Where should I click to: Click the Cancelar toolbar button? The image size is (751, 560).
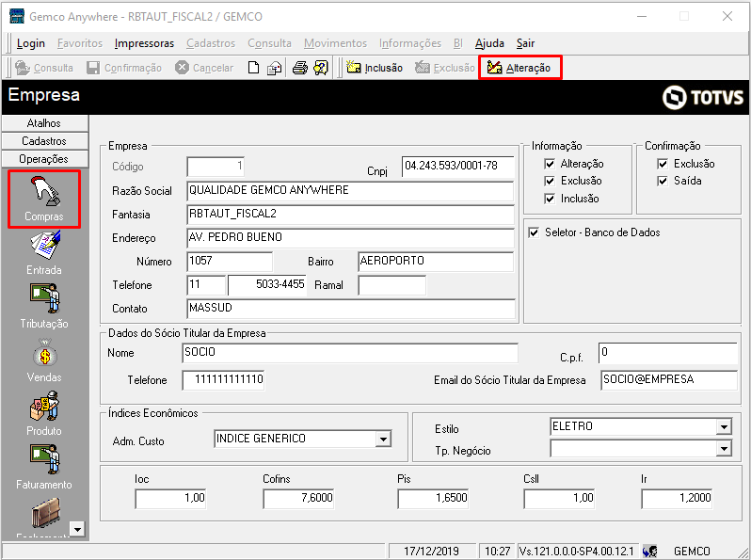204,68
